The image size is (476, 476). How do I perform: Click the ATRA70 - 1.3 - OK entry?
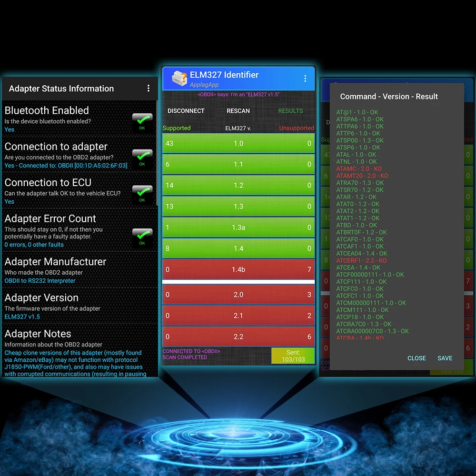pos(360,183)
